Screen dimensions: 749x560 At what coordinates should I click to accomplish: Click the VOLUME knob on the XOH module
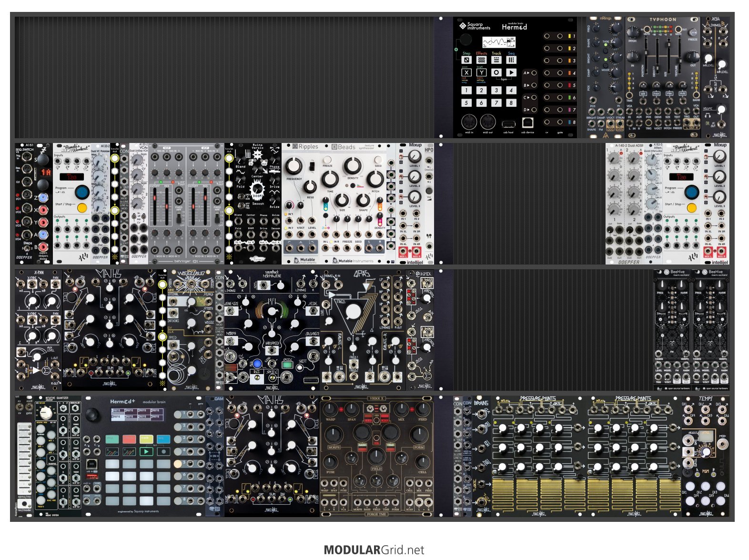pyautogui.click(x=721, y=110)
